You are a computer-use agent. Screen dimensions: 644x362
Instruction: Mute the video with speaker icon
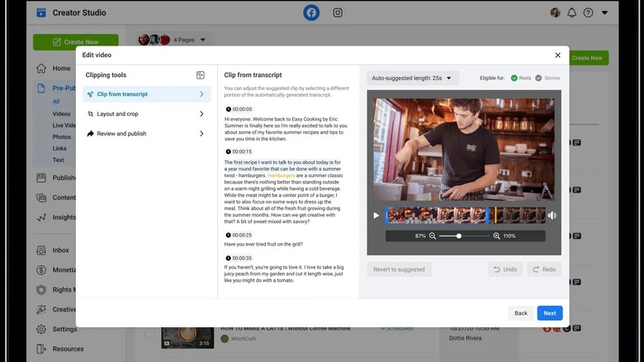[x=552, y=216]
